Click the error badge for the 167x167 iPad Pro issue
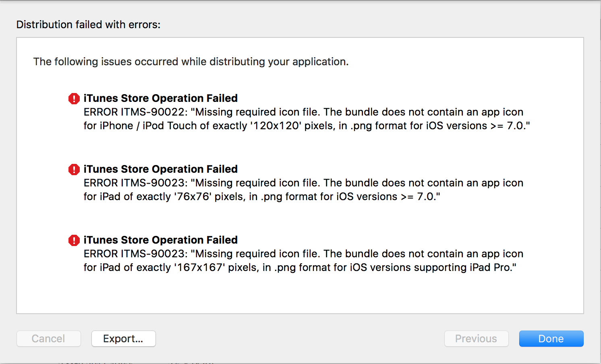This screenshot has height=364, width=601. (74, 240)
